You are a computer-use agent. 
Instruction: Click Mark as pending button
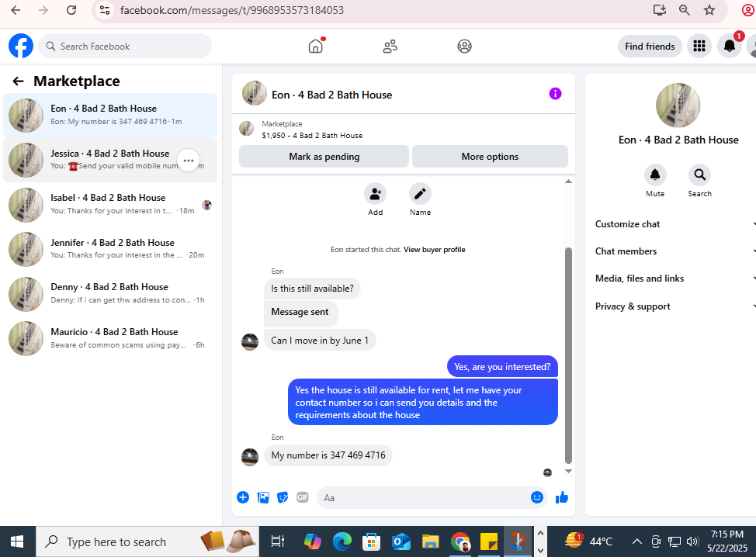[324, 157]
